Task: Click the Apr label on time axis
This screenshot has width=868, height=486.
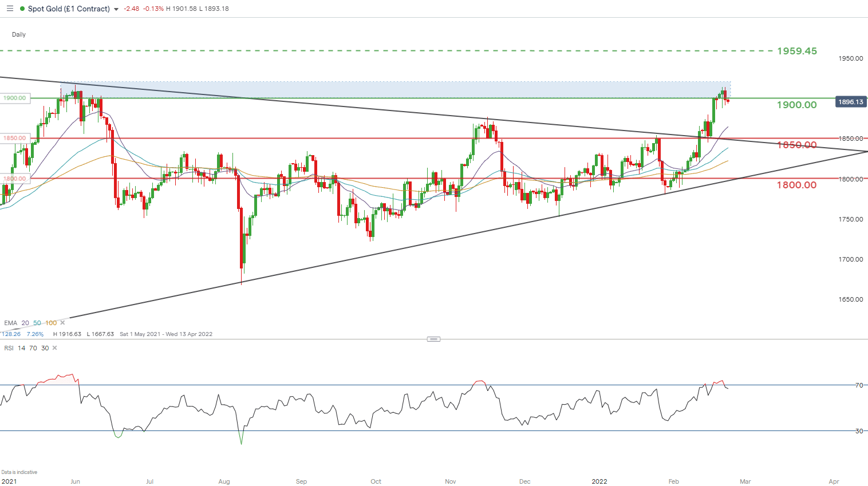Action: tap(834, 481)
